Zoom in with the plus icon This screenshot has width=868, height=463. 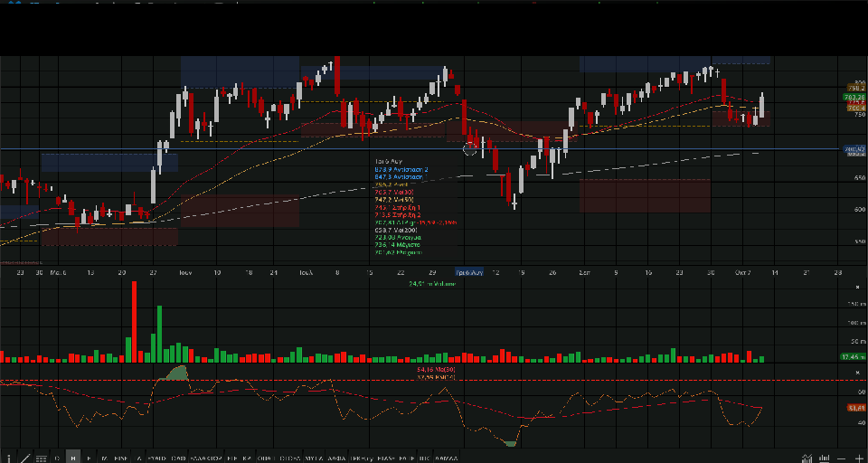(859, 458)
